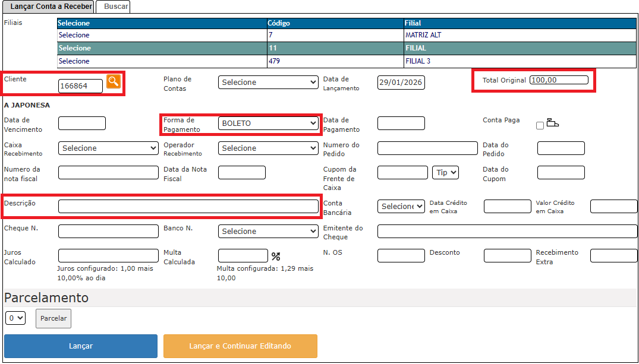Click the percent icon next to Multa Calculada
The image size is (639, 364).
click(276, 257)
